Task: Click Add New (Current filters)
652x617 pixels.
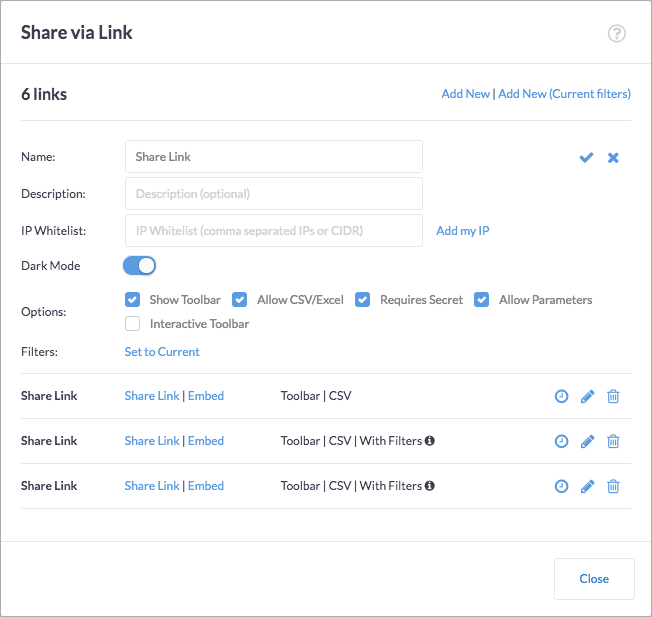Action: coord(564,94)
